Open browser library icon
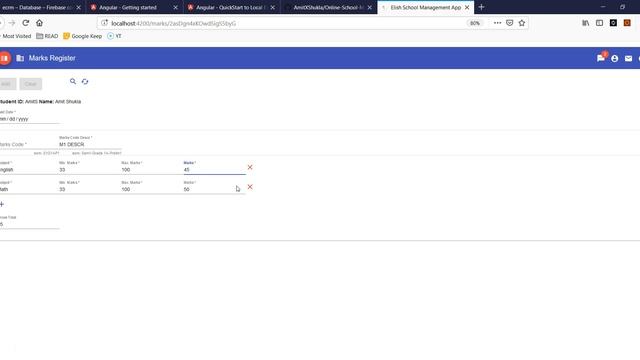This screenshot has height=360, width=640. pos(585,23)
